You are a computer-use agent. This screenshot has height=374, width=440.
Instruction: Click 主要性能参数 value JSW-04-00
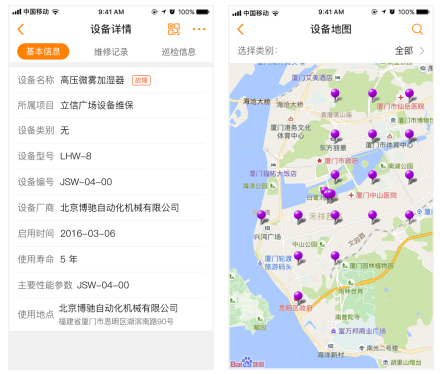pos(103,285)
